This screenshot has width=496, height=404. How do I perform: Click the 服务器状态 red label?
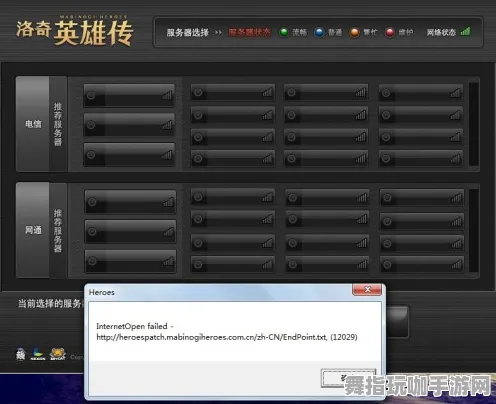coord(249,32)
